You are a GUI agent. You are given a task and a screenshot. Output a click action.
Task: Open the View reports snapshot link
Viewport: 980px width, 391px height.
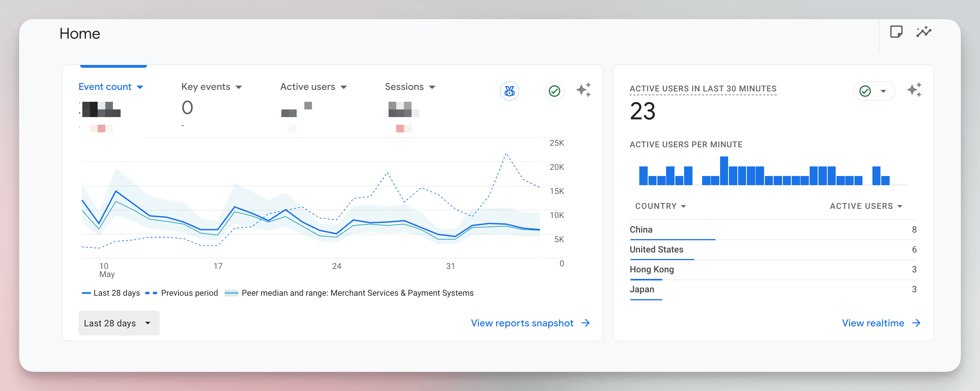(531, 323)
